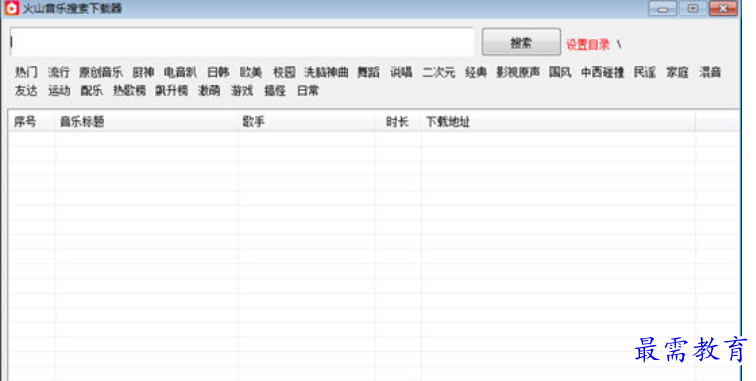Open the 设置目录 directory setting link

[588, 45]
